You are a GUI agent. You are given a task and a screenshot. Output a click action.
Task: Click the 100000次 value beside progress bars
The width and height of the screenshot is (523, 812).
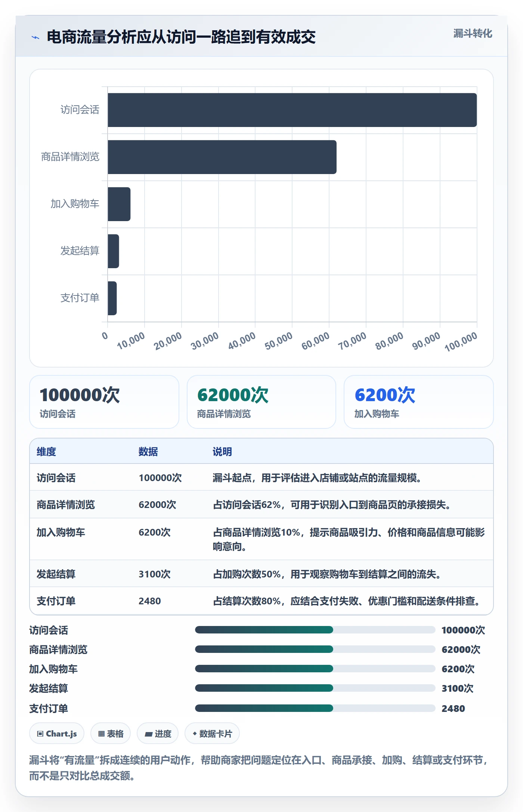tap(463, 630)
